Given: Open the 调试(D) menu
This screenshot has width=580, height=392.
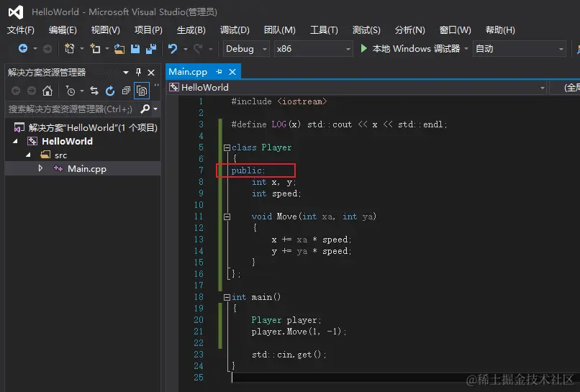Looking at the screenshot, I should (235, 30).
